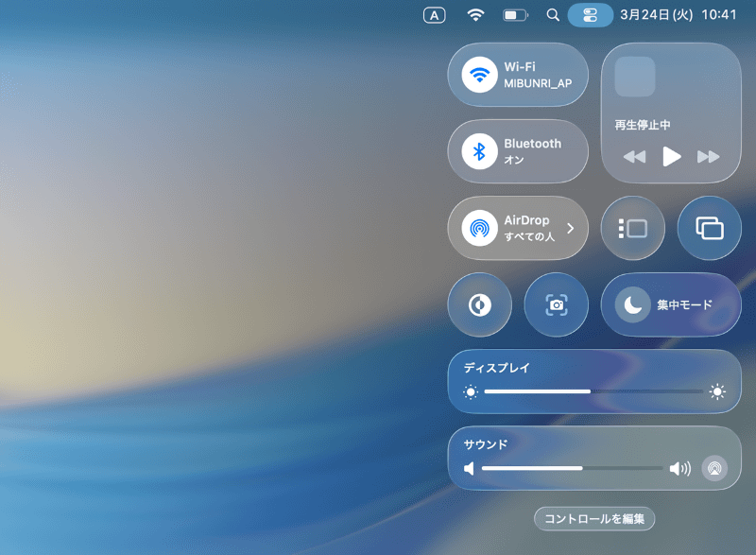The image size is (756, 555).
Task: Open the input source menu showing A
Action: tap(434, 15)
